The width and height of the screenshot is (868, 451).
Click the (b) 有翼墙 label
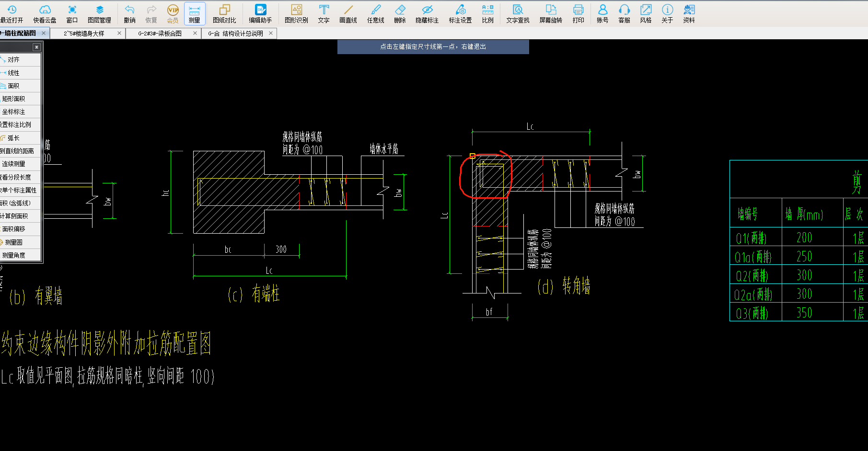pos(36,296)
